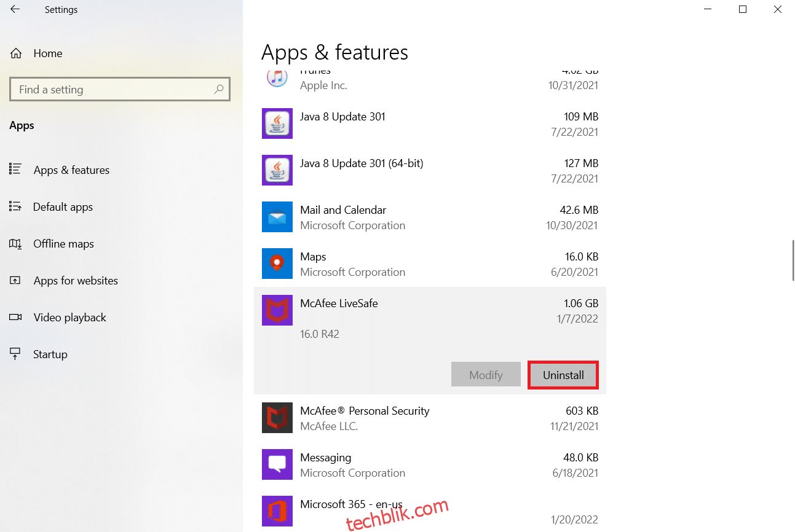Open the Home icon in sidebar
This screenshot has width=795, height=532.
coord(17,53)
